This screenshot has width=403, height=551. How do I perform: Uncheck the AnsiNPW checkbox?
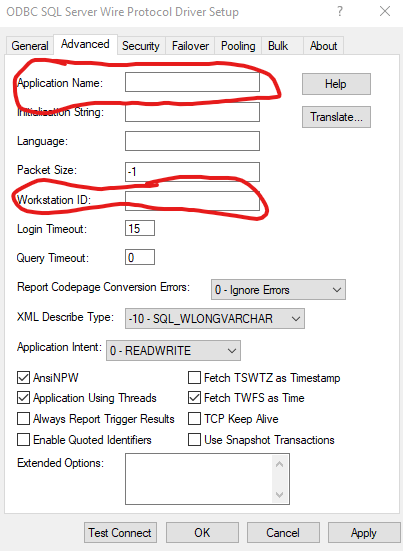point(24,378)
